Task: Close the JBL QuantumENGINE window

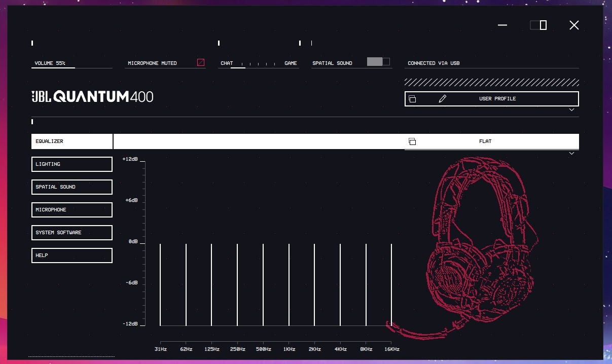Action: [574, 25]
